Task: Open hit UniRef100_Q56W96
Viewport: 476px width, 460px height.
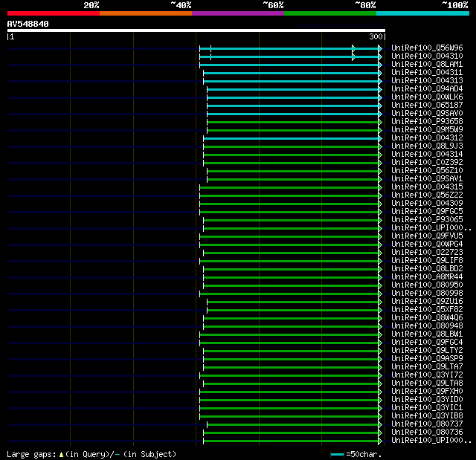Action: coord(427,48)
